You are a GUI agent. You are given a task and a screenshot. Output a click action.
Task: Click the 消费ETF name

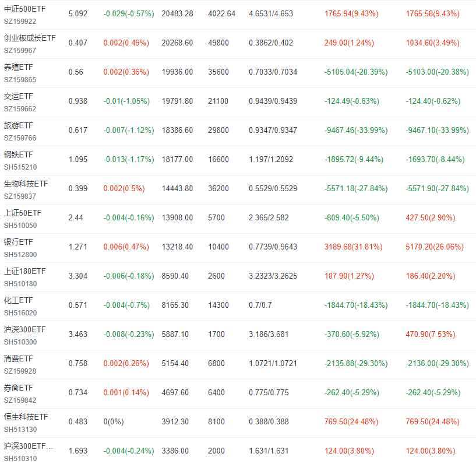(18, 359)
